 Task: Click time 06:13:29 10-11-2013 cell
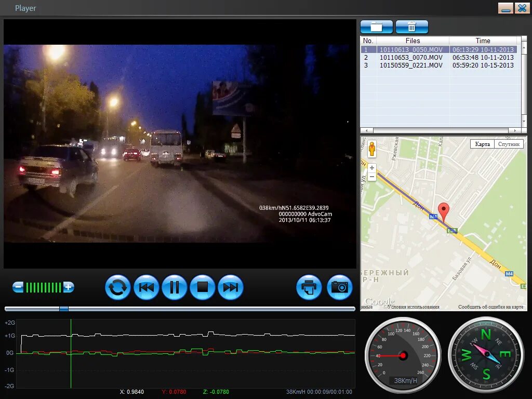[483, 49]
